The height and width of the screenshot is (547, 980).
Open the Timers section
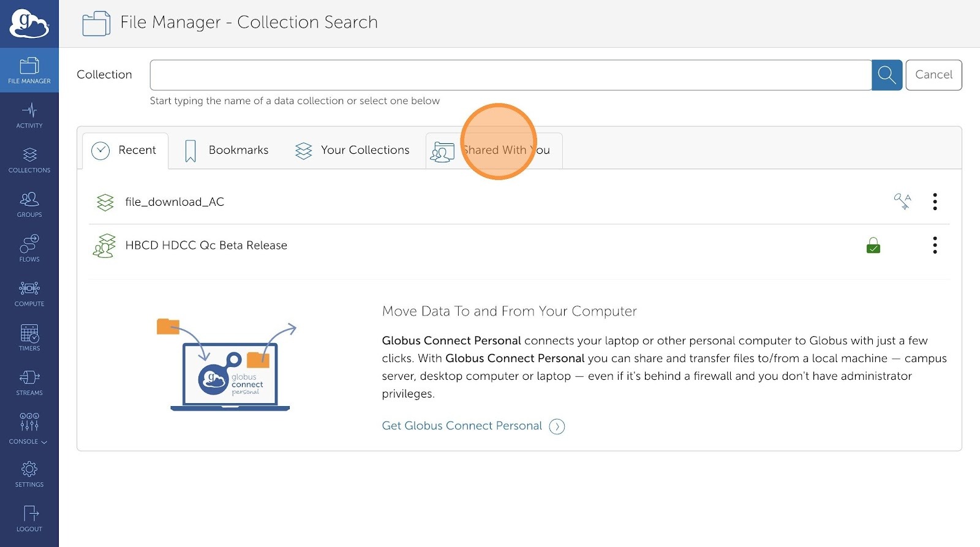pyautogui.click(x=29, y=338)
